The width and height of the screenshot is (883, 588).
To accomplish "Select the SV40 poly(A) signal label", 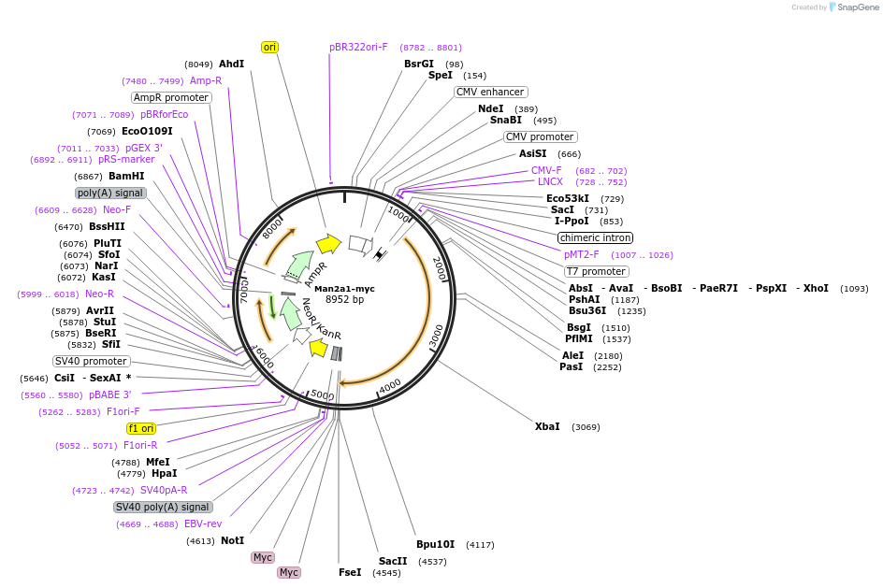I will [162, 507].
